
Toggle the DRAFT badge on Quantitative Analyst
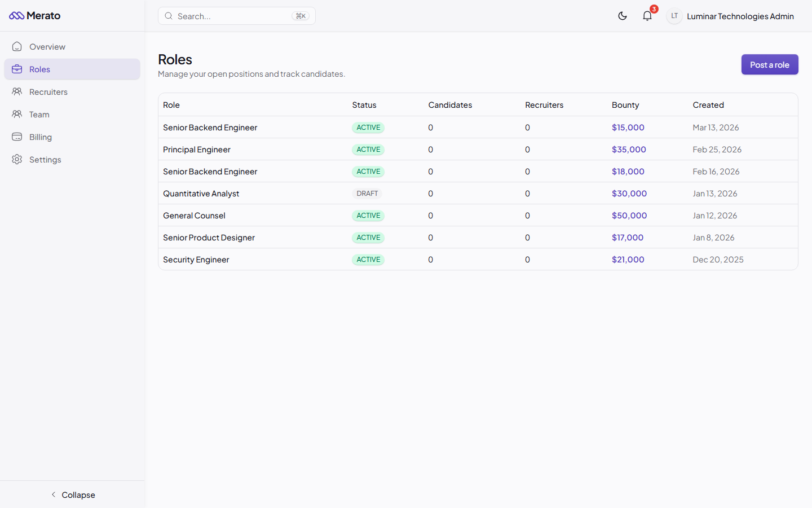367,193
